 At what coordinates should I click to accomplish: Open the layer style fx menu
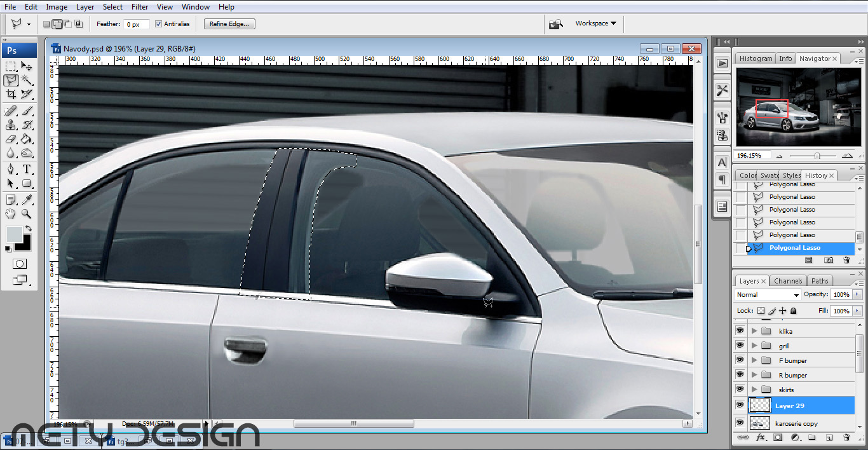click(x=760, y=437)
